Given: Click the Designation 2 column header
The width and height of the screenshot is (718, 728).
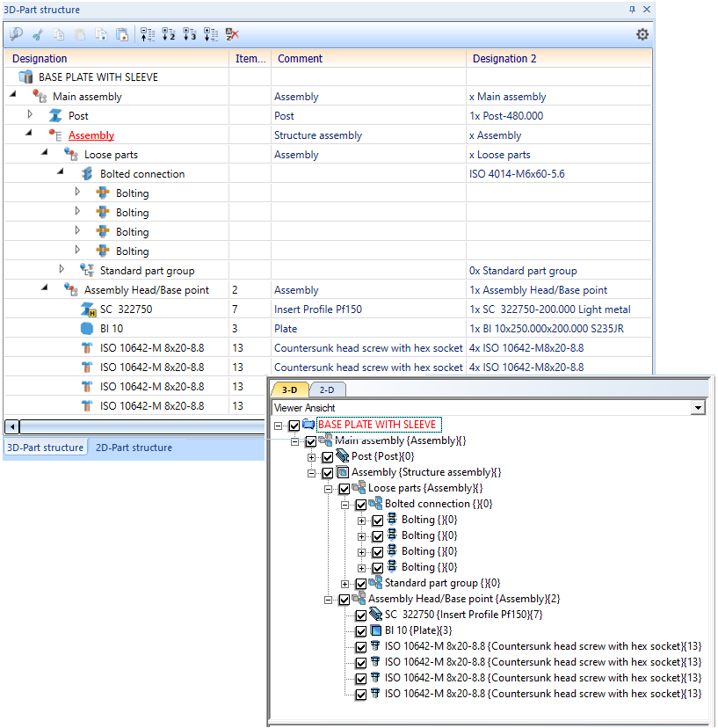Looking at the screenshot, I should [x=504, y=59].
